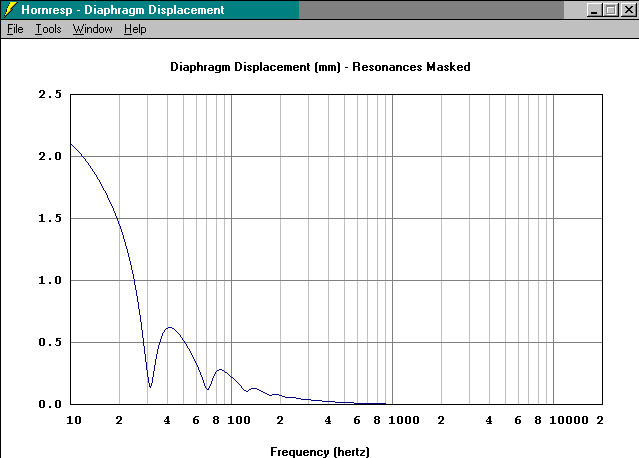Click the 2.5 value on the vertical axis

[50, 95]
